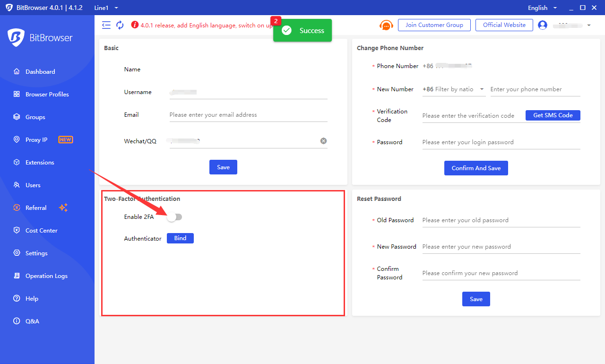
Task: Click the Referral coin icon
Action: pyautogui.click(x=17, y=208)
